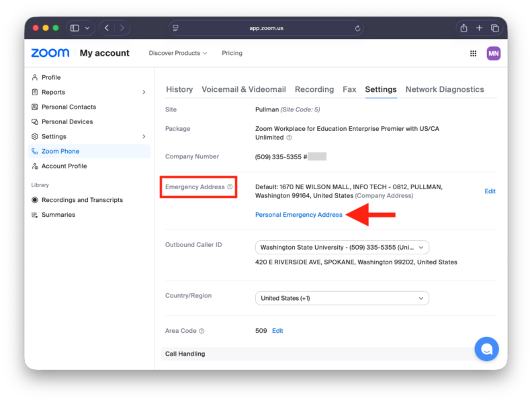Screen dimensions: 532x402
Task: Click the Call Handling section header
Action: (185, 354)
